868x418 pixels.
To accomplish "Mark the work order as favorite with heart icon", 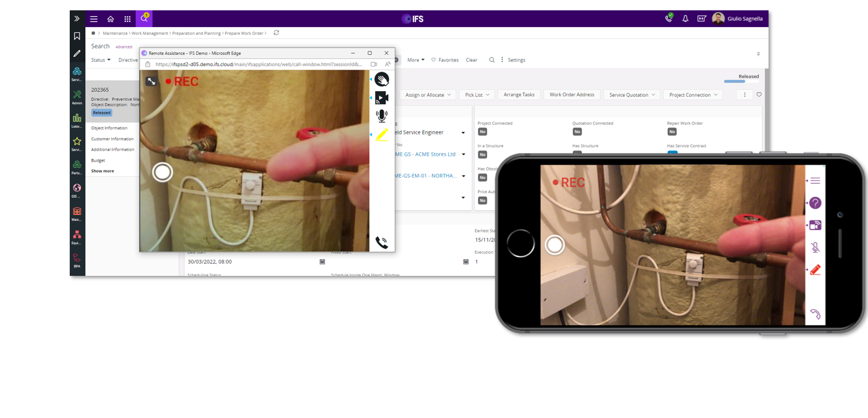I will click(x=759, y=94).
